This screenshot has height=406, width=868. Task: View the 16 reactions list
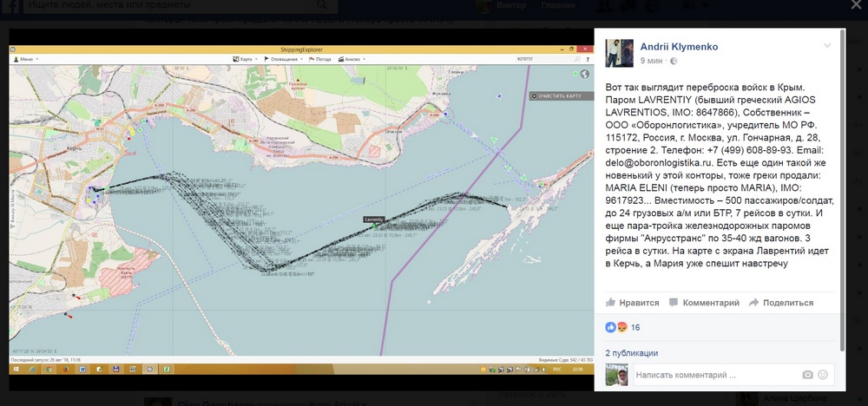[622, 327]
